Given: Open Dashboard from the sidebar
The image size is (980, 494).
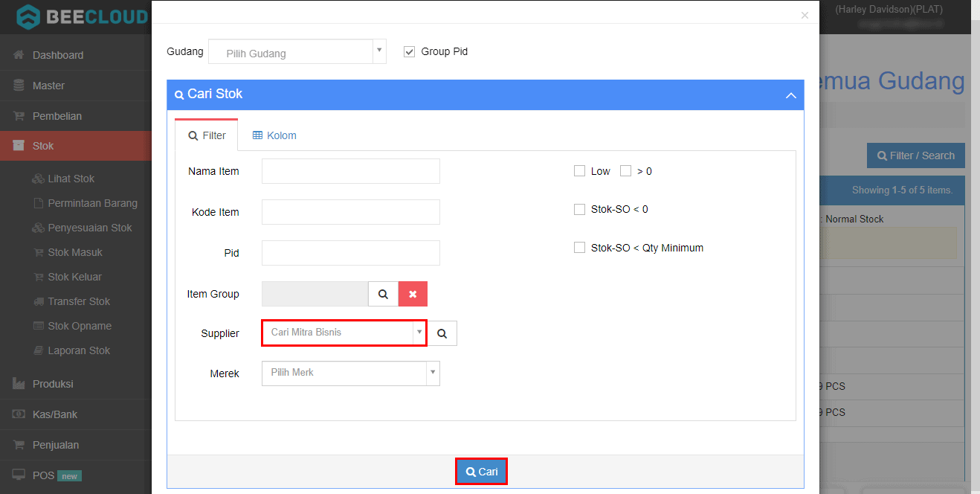Looking at the screenshot, I should tap(57, 55).
